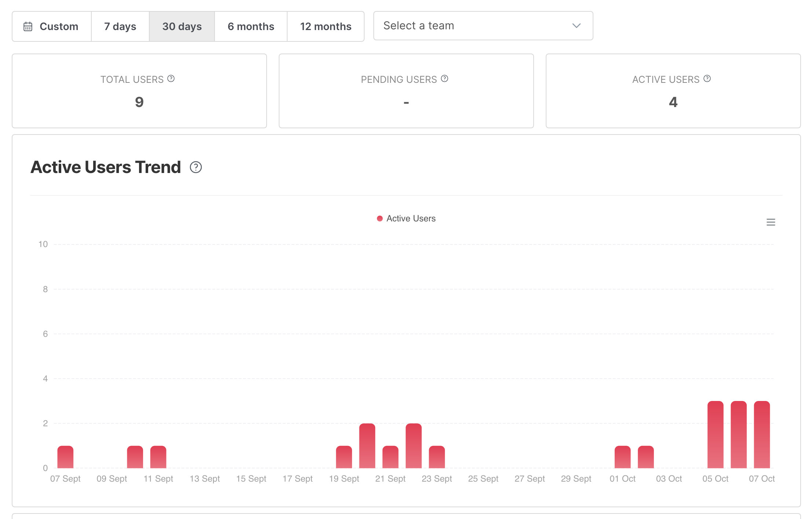The image size is (812, 519).
Task: Click the 15 Sept axis label
Action: click(x=251, y=479)
